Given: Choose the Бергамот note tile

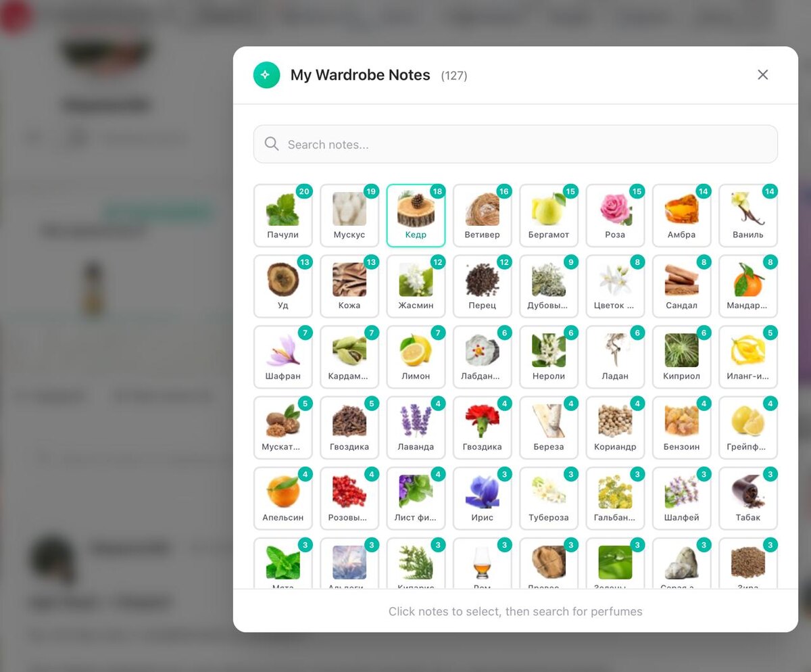Looking at the screenshot, I should (x=549, y=216).
